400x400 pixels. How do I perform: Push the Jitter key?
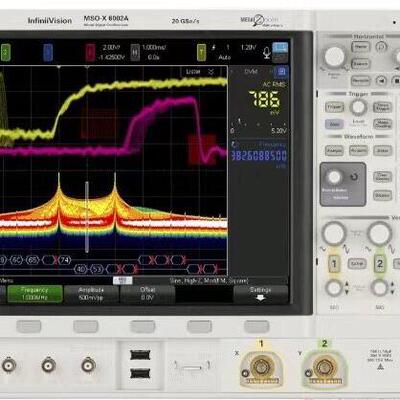(x=382, y=150)
